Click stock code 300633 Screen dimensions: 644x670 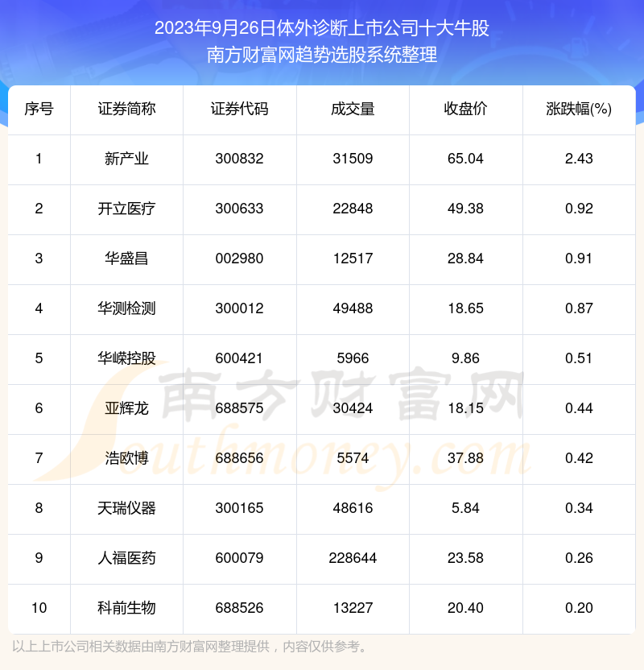tap(239, 209)
